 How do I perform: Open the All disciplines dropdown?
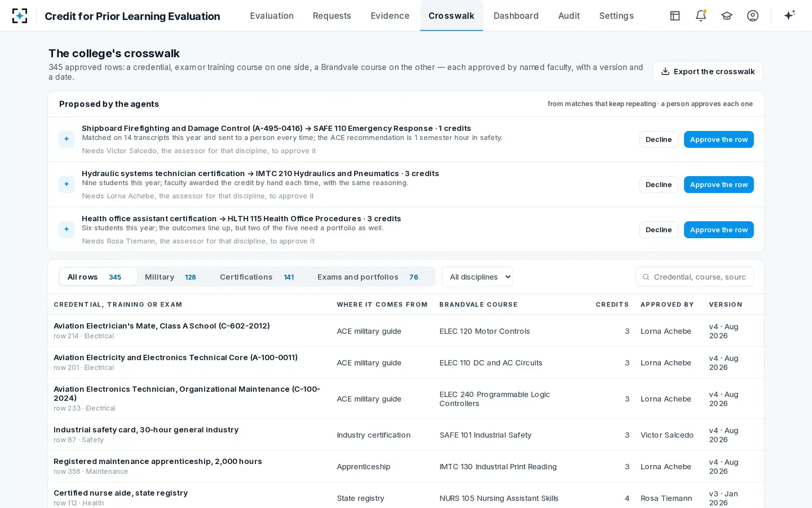click(x=477, y=277)
